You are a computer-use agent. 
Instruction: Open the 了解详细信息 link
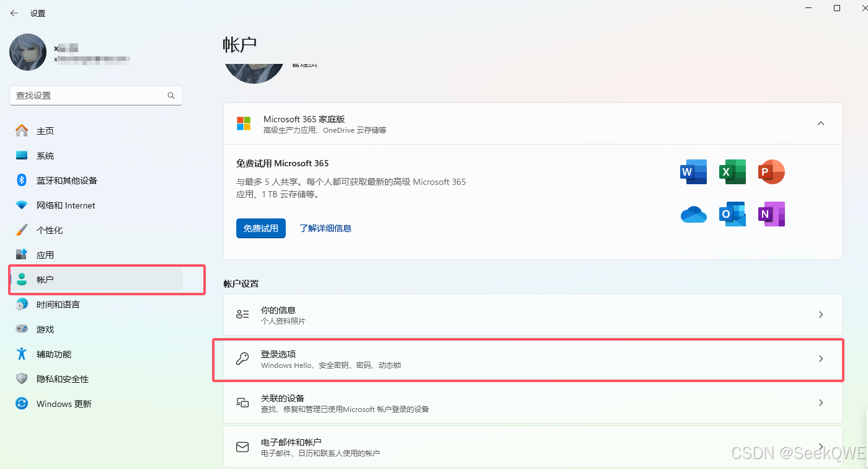point(325,228)
